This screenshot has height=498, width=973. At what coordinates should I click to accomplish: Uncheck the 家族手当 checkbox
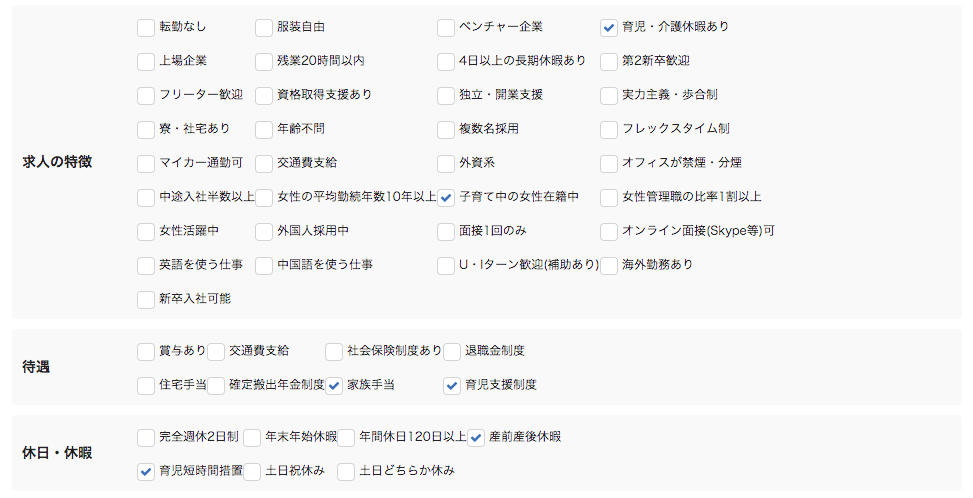pos(334,386)
